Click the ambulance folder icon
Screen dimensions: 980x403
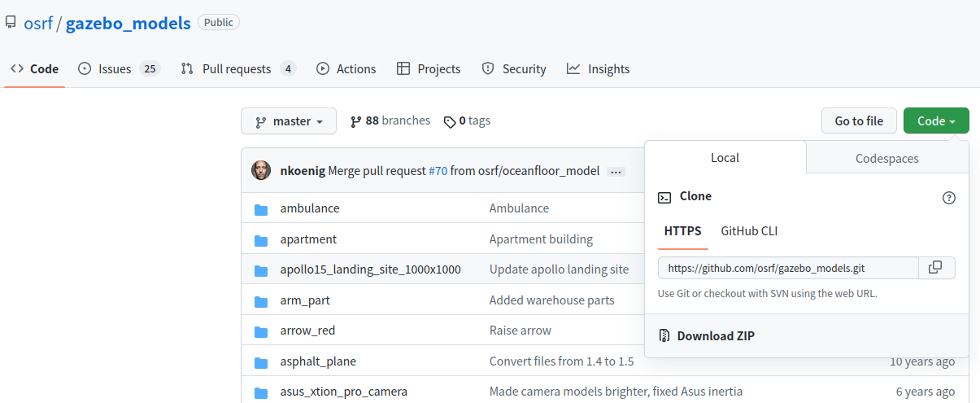[261, 209]
